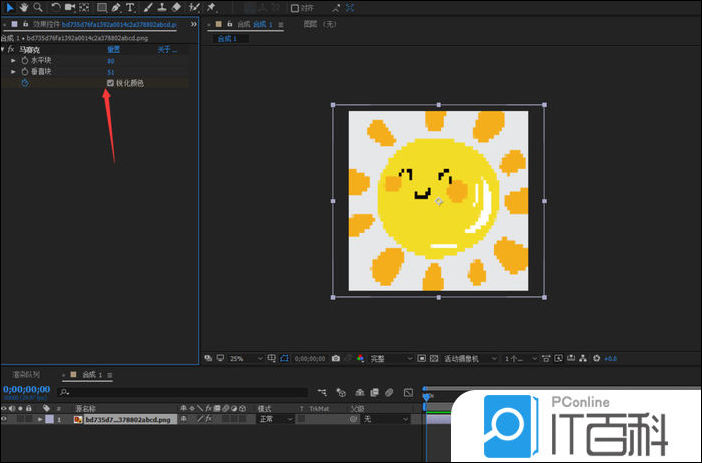Image resolution: width=702 pixels, height=463 pixels.
Task: Select the Puppet Pin tool
Action: click(x=211, y=7)
